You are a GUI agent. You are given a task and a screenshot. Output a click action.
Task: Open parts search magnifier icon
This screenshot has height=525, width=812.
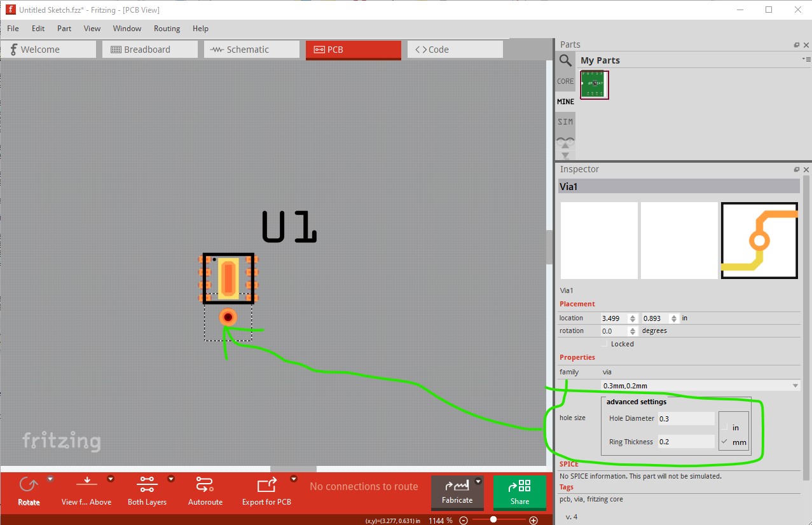point(565,60)
